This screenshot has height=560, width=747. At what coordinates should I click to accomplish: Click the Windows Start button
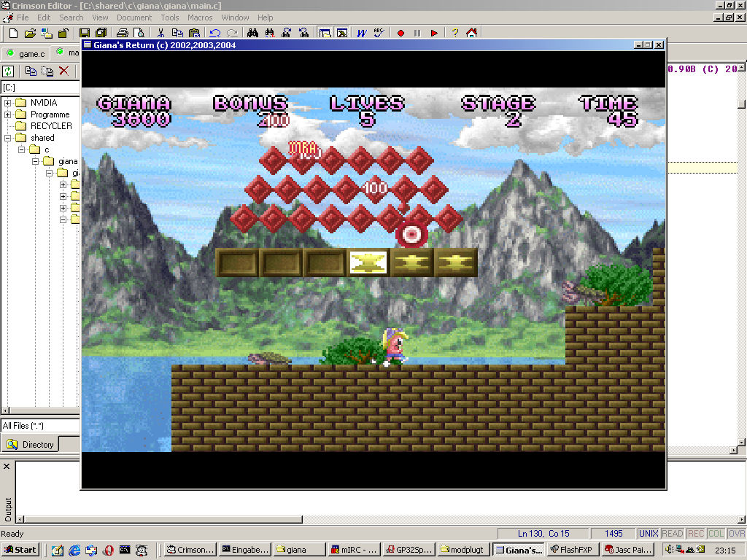pyautogui.click(x=20, y=550)
